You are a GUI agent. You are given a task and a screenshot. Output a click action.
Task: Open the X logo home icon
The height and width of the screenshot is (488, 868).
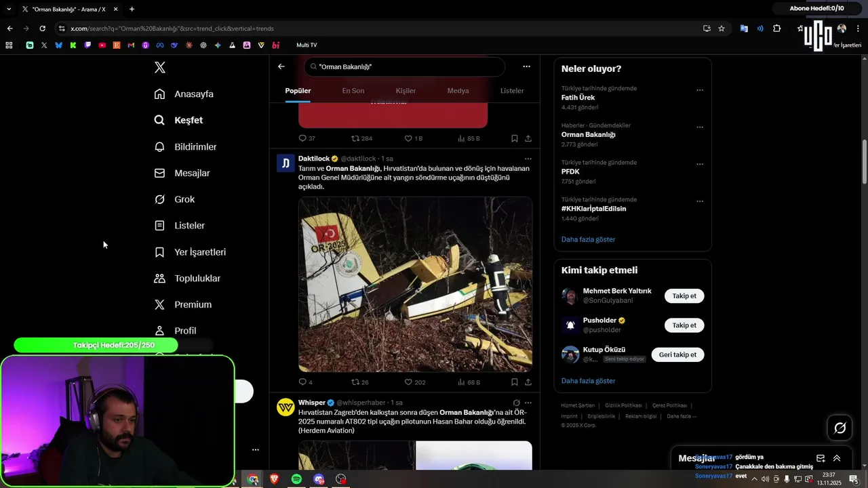coord(159,67)
